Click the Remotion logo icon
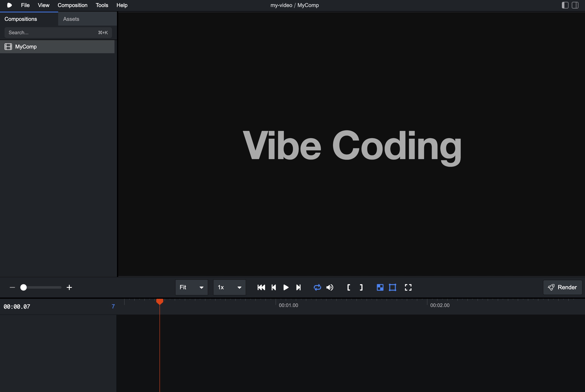 tap(9, 5)
